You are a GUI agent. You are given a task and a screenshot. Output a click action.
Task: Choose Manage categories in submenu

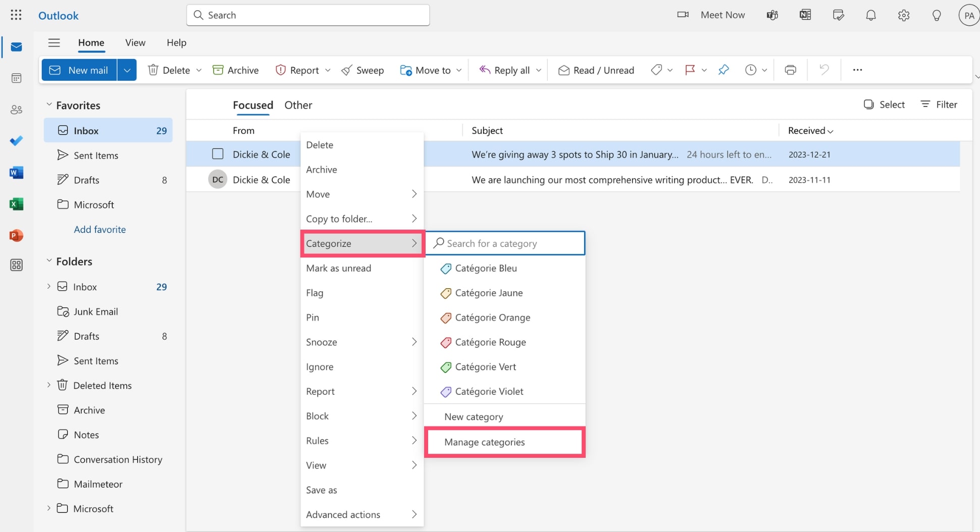pos(505,442)
